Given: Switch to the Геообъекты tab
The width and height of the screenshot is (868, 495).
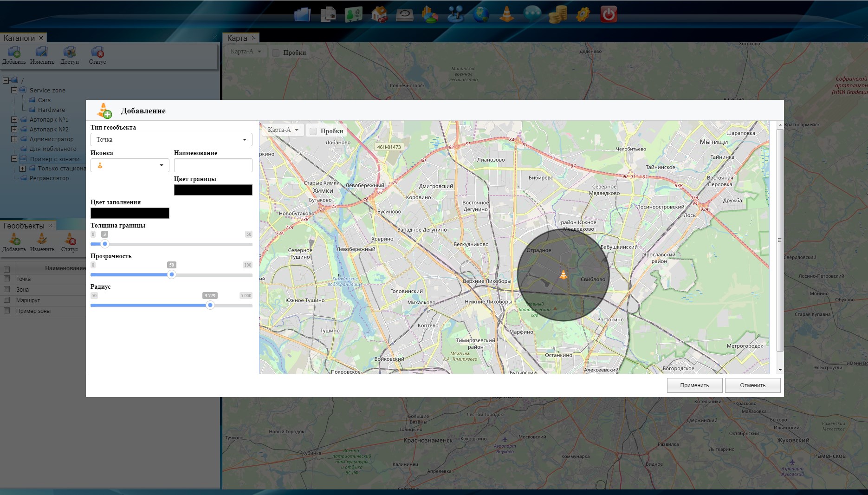Looking at the screenshot, I should click(24, 226).
